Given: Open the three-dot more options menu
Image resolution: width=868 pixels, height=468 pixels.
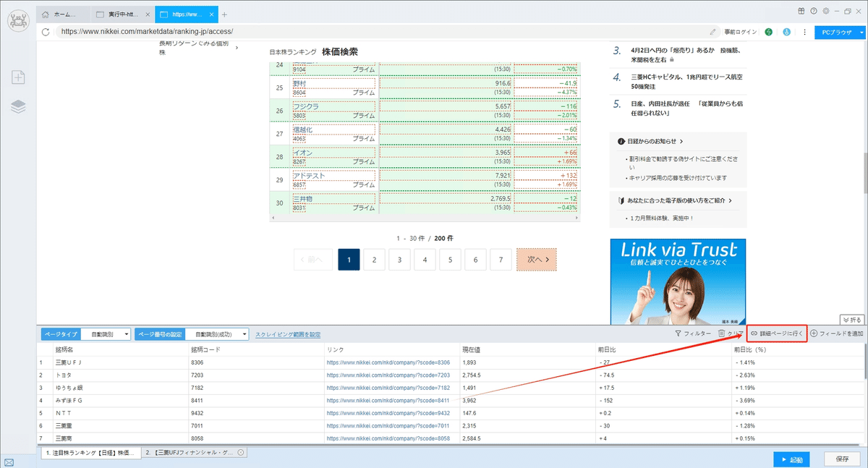Looking at the screenshot, I should [804, 32].
